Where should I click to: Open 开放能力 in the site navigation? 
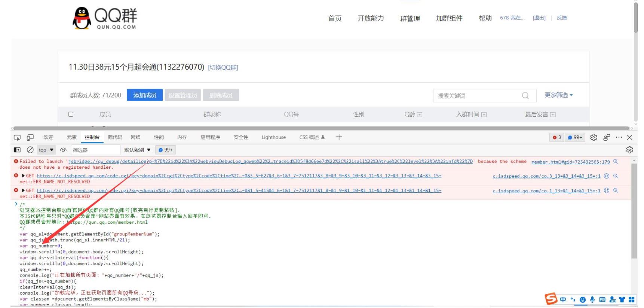tap(371, 18)
